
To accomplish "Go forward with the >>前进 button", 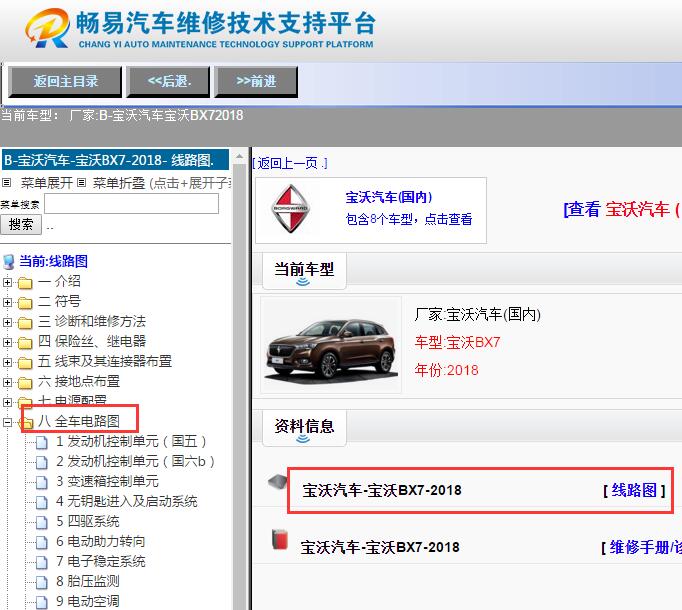I will 256,82.
